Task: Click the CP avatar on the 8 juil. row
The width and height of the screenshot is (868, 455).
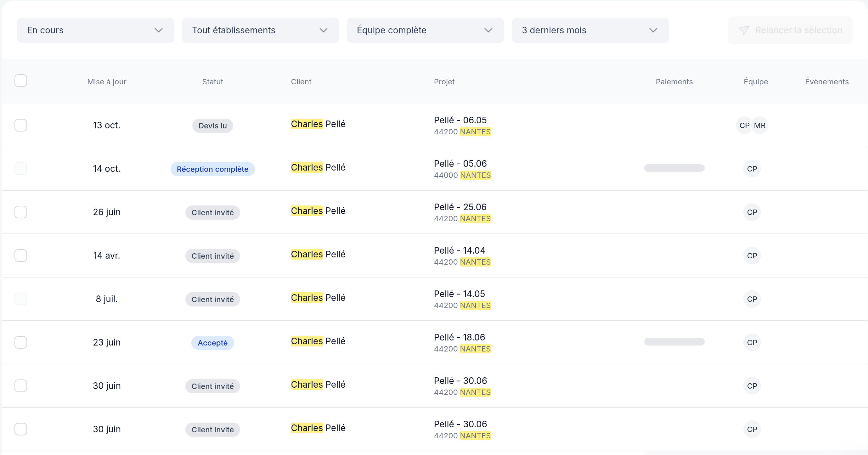Action: (752, 299)
